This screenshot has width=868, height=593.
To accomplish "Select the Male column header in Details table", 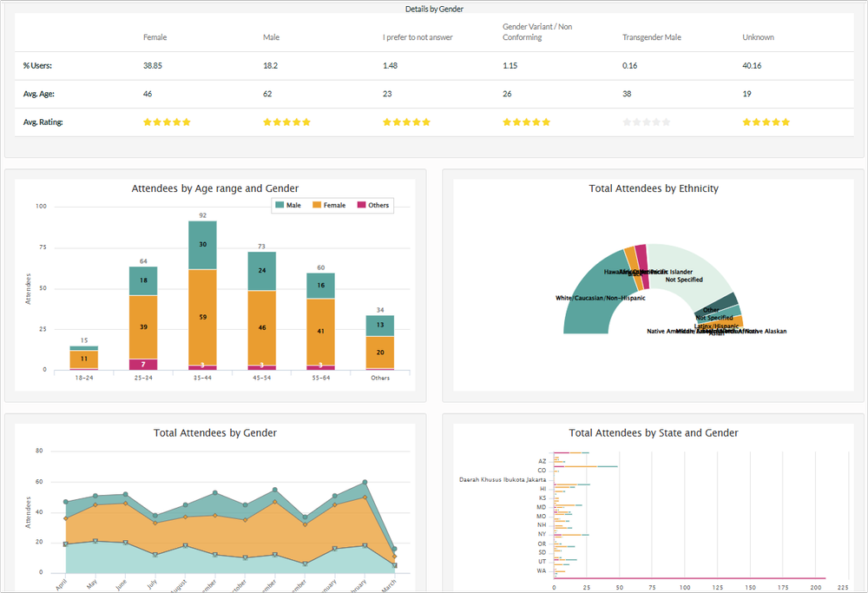I will coord(271,37).
